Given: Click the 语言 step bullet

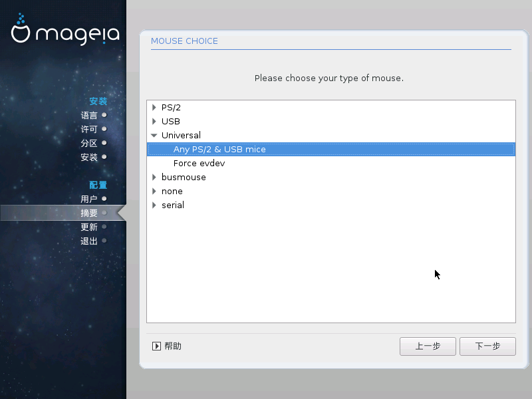Looking at the screenshot, I should point(104,115).
